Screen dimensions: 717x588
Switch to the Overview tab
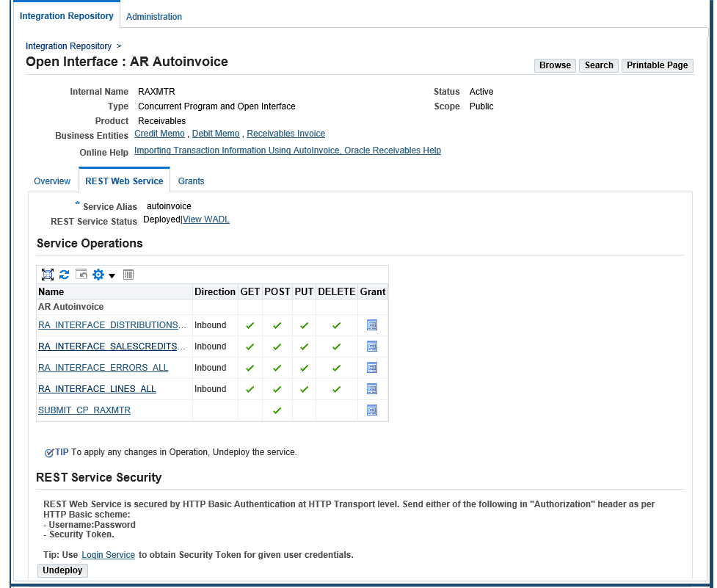click(51, 181)
